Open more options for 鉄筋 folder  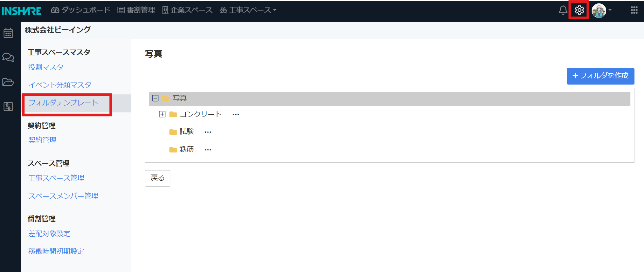[208, 150]
